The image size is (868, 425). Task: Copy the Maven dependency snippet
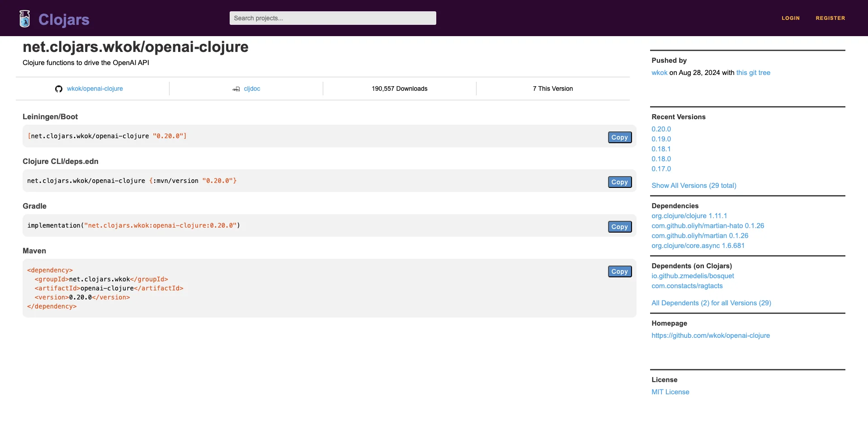point(620,271)
